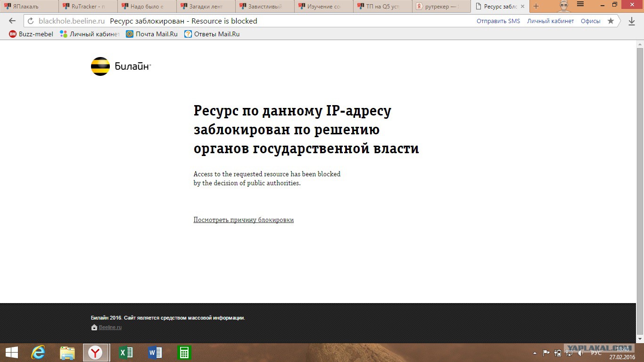Open the 'Офисы' link

591,21
